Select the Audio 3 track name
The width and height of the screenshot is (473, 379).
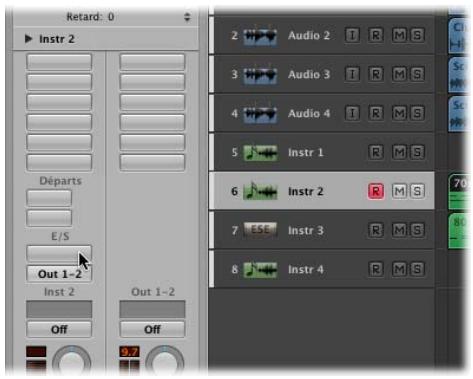pos(309,74)
